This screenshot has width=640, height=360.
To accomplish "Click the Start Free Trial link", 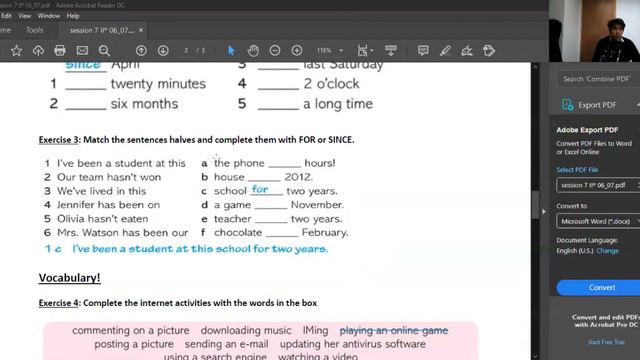I will (x=606, y=342).
